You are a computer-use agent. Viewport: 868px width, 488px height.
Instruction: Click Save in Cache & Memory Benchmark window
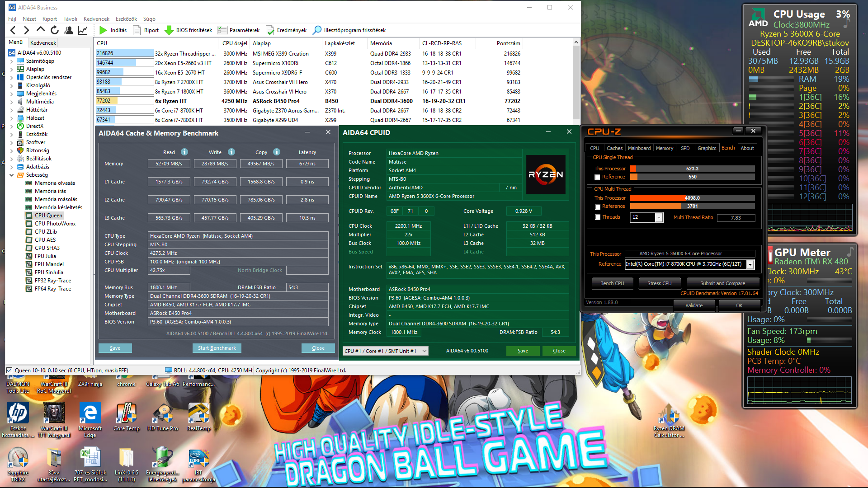[115, 348]
